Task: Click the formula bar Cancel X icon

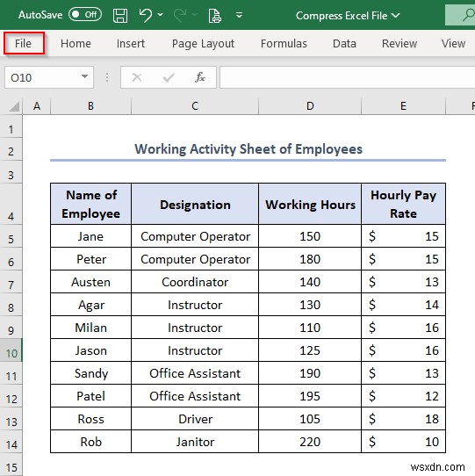Action: [137, 77]
